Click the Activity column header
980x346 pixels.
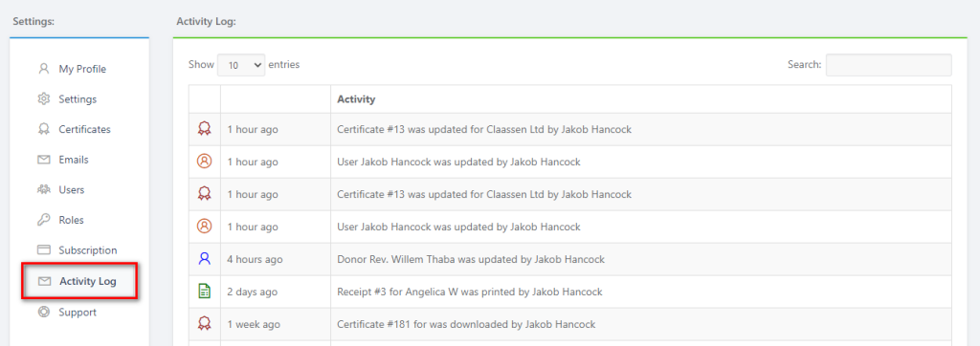[356, 99]
